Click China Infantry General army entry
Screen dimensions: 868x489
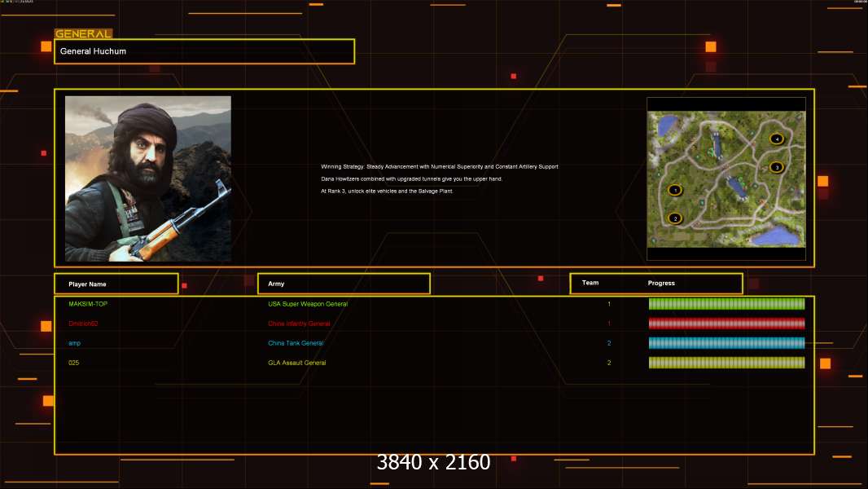(299, 324)
